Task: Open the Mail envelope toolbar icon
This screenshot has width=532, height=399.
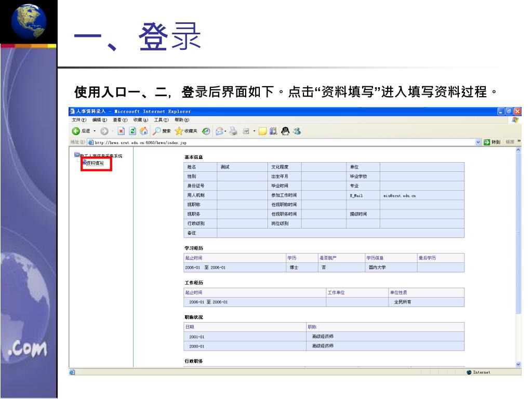Action: coord(219,131)
